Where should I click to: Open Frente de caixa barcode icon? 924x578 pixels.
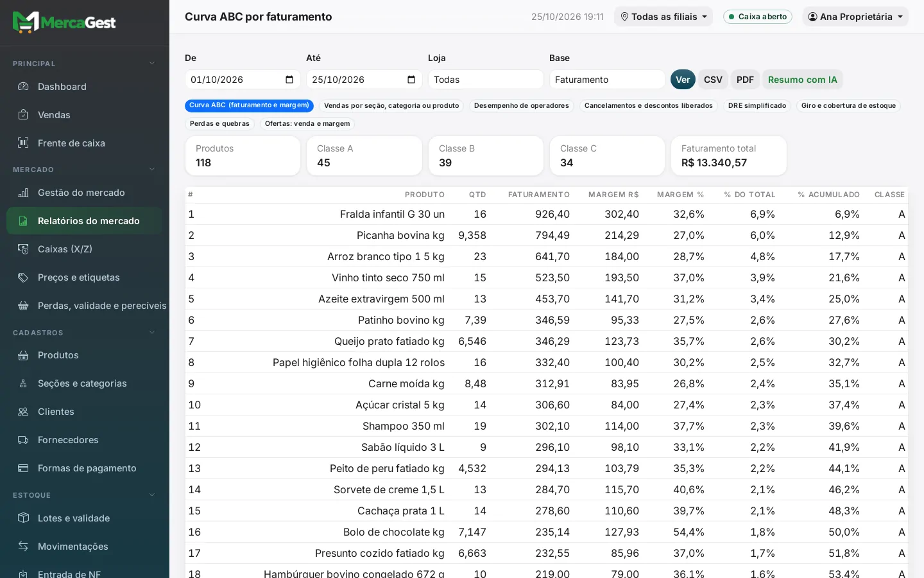click(23, 143)
